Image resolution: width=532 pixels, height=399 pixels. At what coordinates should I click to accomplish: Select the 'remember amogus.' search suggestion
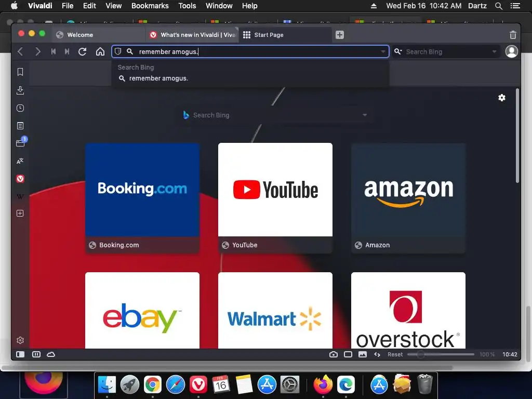click(250, 78)
